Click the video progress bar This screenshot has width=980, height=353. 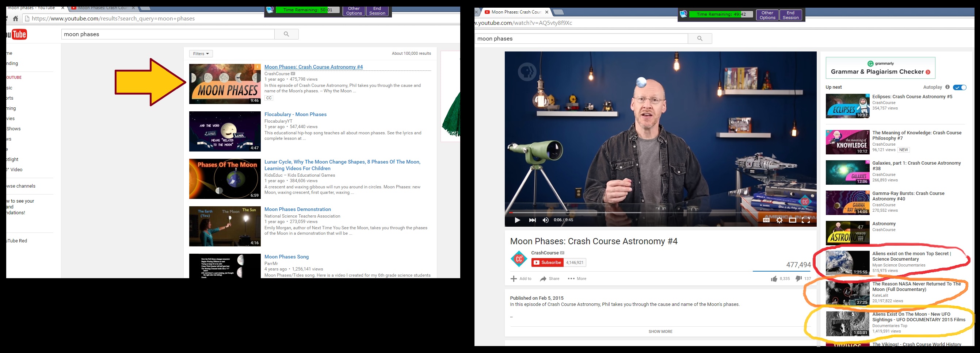tap(660, 212)
